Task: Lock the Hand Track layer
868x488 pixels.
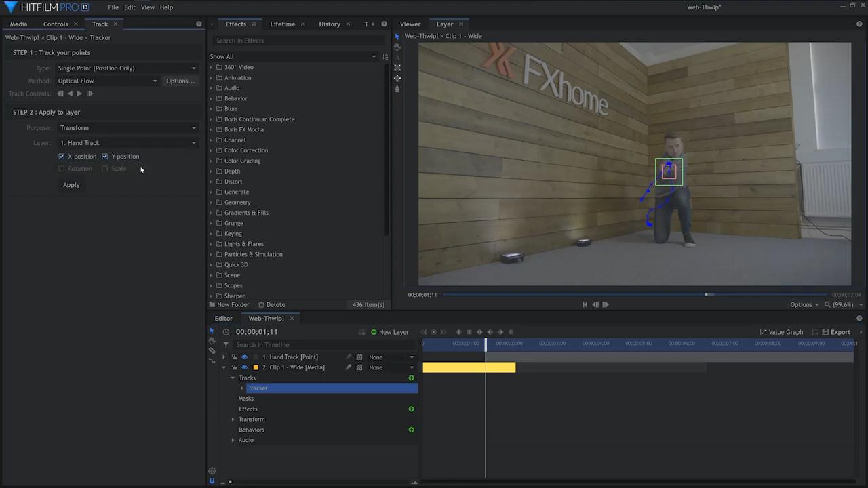Action: tap(235, 357)
